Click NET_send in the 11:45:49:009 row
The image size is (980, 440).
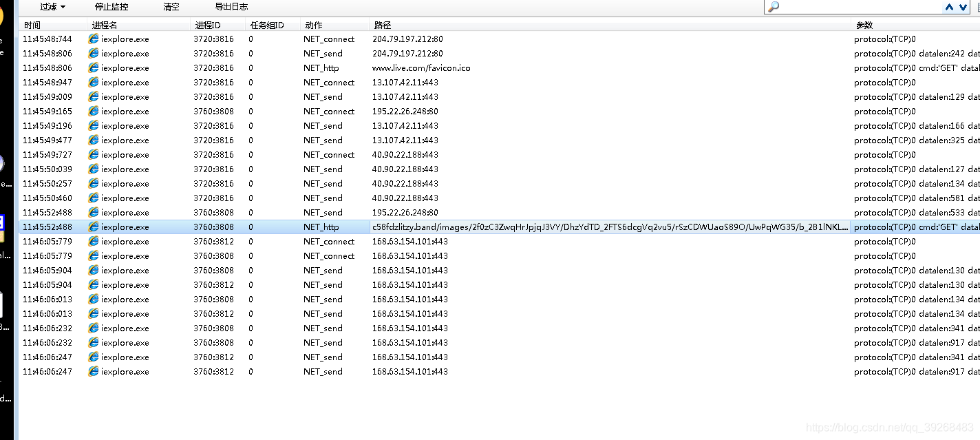point(323,97)
